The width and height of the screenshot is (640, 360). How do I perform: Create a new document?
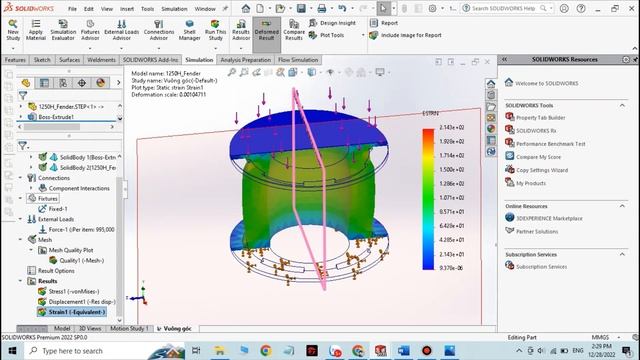260,8
